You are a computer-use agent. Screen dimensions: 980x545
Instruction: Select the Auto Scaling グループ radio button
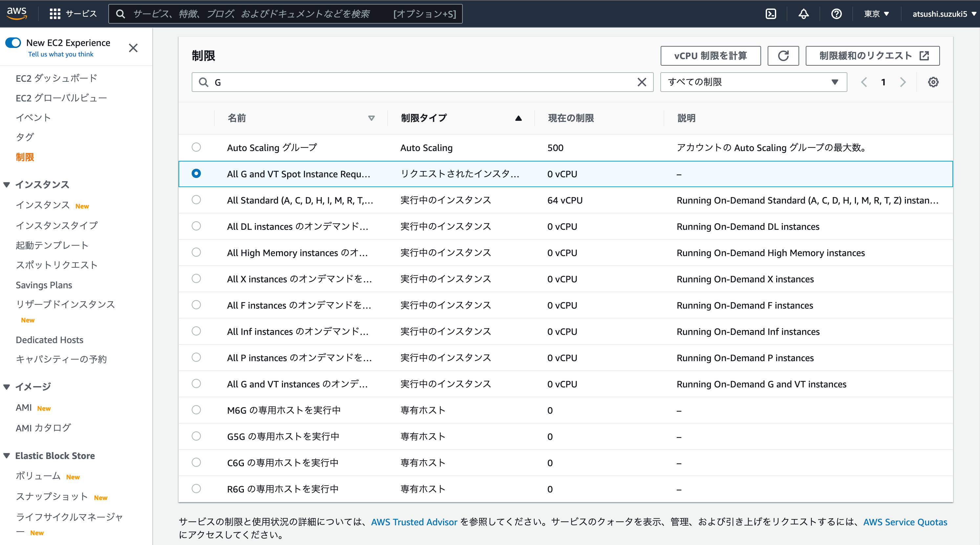(x=196, y=147)
